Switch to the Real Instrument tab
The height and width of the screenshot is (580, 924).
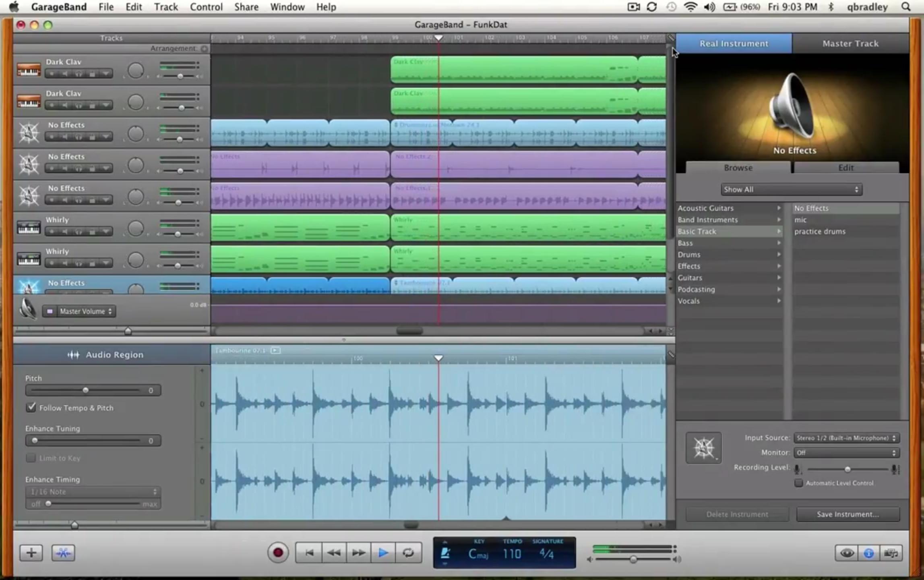[x=734, y=43]
